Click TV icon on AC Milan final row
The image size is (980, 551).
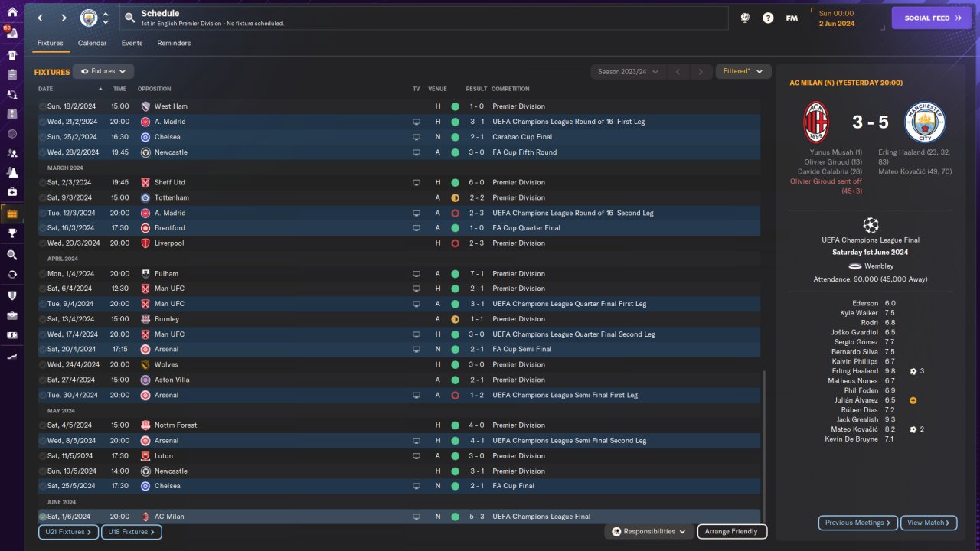coord(416,517)
